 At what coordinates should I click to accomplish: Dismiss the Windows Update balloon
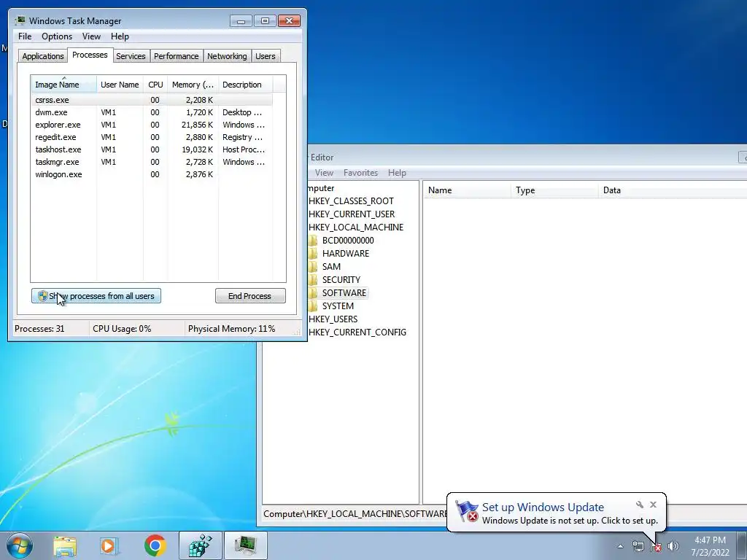tap(653, 505)
